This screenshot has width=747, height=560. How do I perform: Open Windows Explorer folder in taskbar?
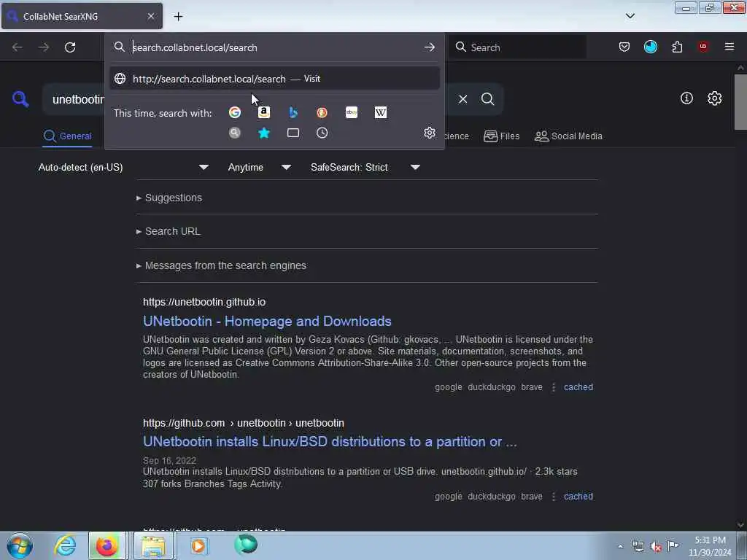[x=152, y=545]
